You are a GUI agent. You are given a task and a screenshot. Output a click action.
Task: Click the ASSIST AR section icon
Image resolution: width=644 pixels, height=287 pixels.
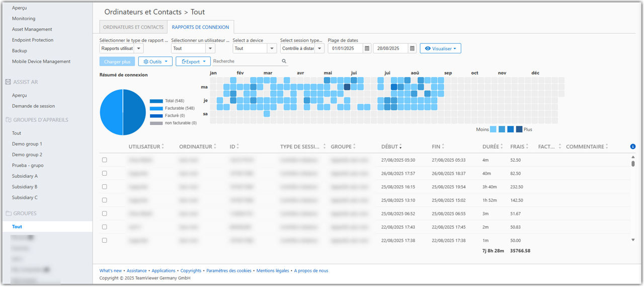[x=8, y=82]
